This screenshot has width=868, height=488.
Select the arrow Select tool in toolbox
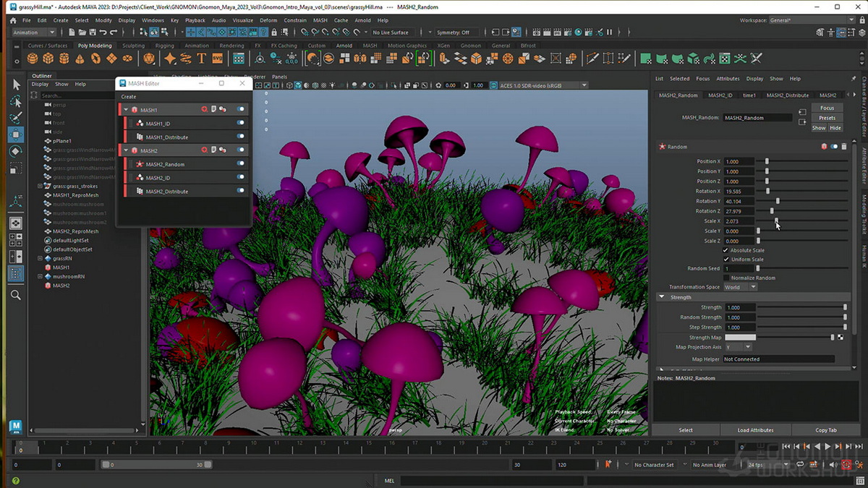pos(16,85)
